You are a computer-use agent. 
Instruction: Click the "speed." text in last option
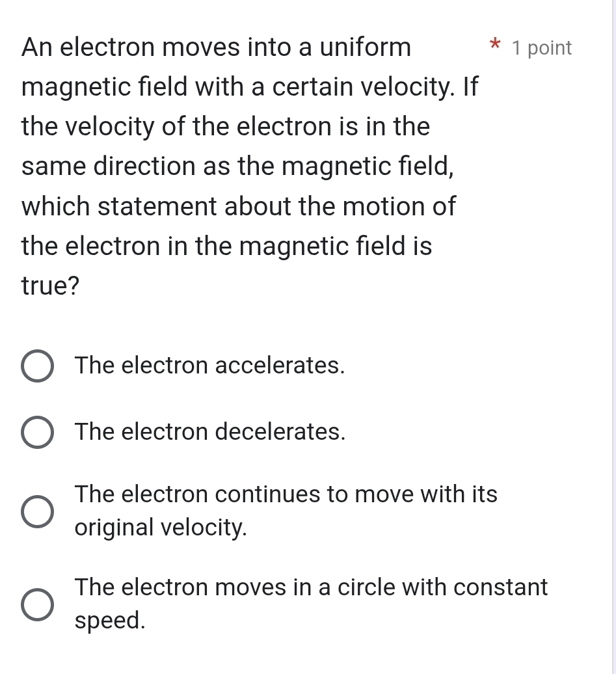click(x=110, y=621)
